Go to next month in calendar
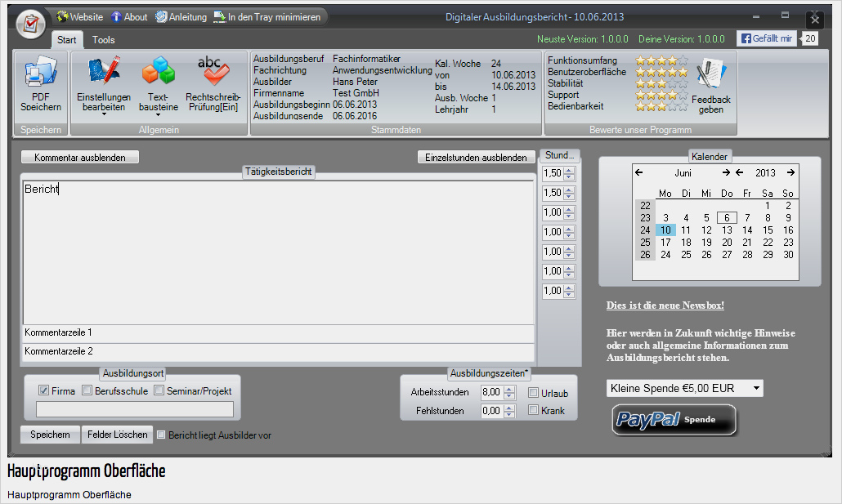Screen dimensions: 842x504 point(726,172)
